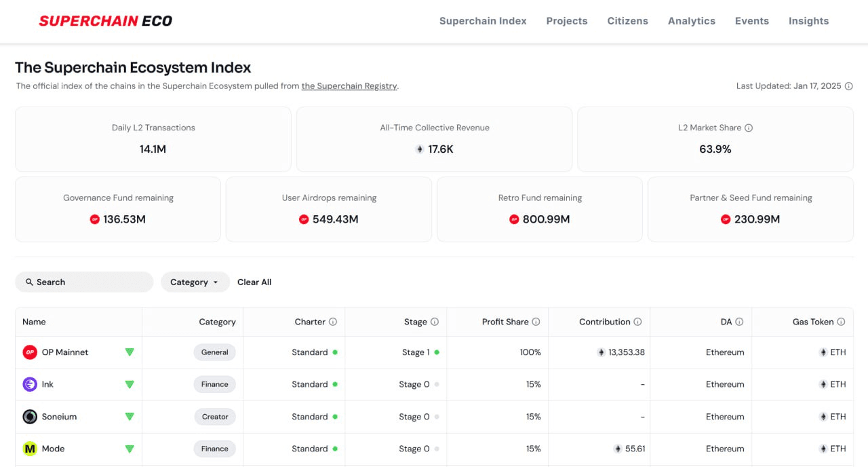Open the Citizens nav item

tap(628, 21)
